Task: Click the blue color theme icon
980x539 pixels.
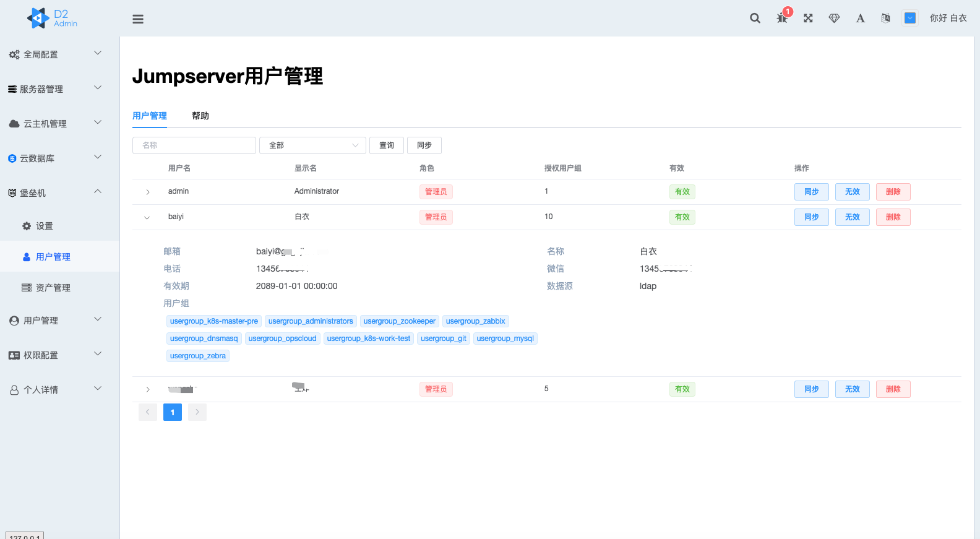Action: click(x=910, y=18)
